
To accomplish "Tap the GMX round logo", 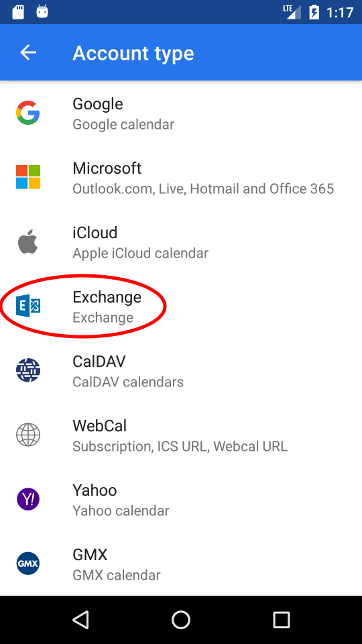I will pos(28,563).
